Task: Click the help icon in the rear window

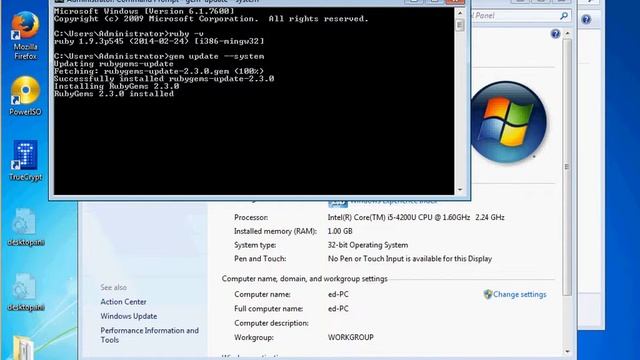Action: (x=586, y=19)
